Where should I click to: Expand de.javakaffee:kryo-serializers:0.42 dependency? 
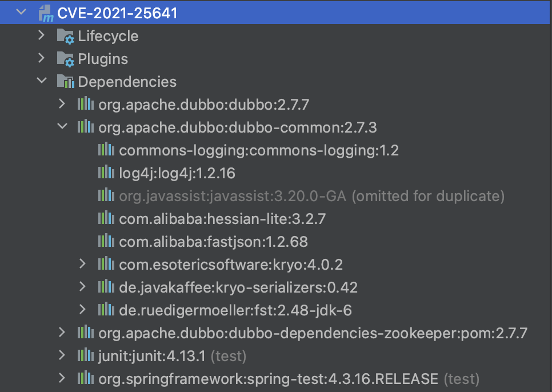point(82,287)
